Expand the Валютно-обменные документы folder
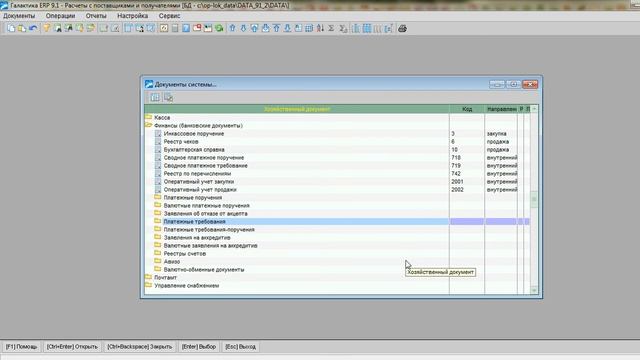This screenshot has height=360, width=640. click(x=158, y=269)
